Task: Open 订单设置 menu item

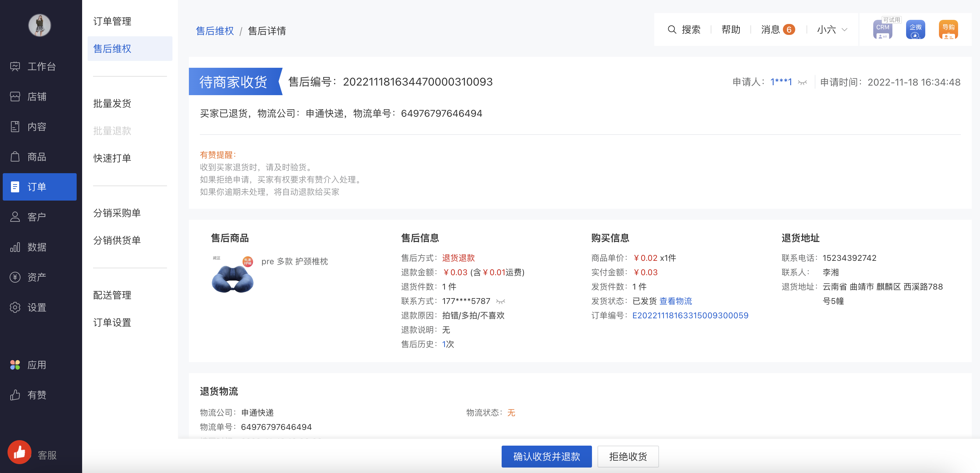Action: coord(112,323)
